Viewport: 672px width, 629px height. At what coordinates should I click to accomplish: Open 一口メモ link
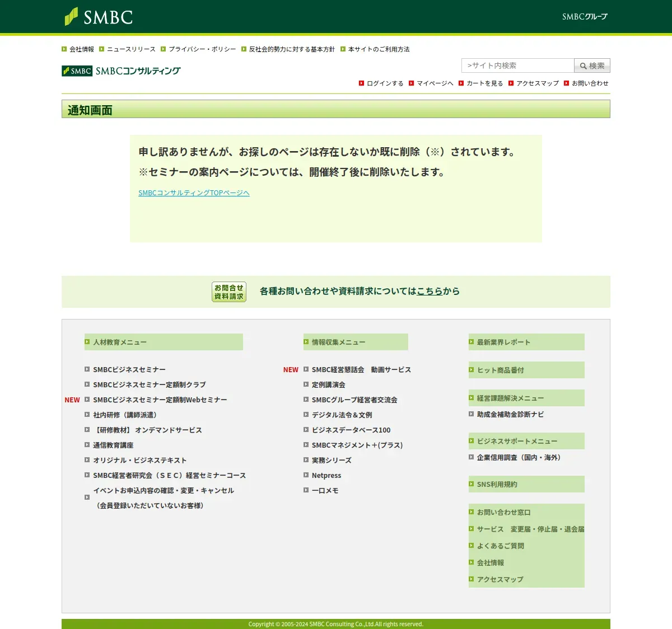(325, 491)
